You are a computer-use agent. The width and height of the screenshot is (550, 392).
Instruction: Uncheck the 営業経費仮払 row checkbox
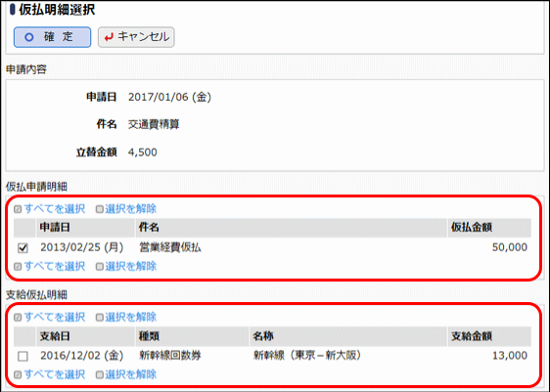coord(23,248)
